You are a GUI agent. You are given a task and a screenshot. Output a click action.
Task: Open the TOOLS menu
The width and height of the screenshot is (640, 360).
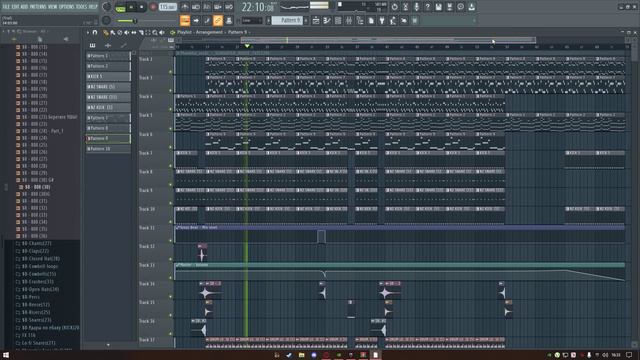82,7
